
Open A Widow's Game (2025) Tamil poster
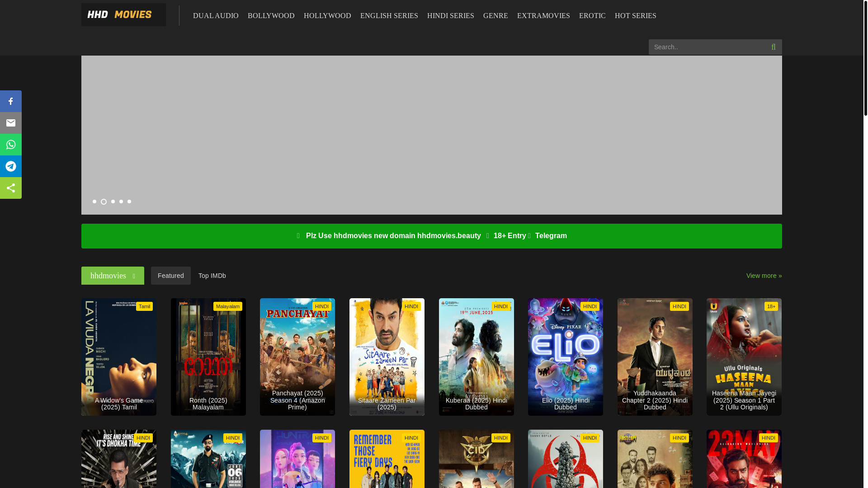(119, 357)
